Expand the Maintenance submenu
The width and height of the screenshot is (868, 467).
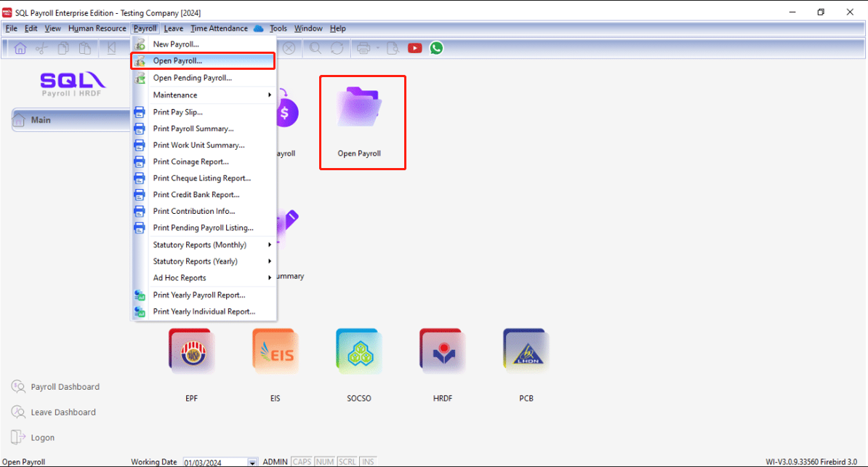[204, 95]
